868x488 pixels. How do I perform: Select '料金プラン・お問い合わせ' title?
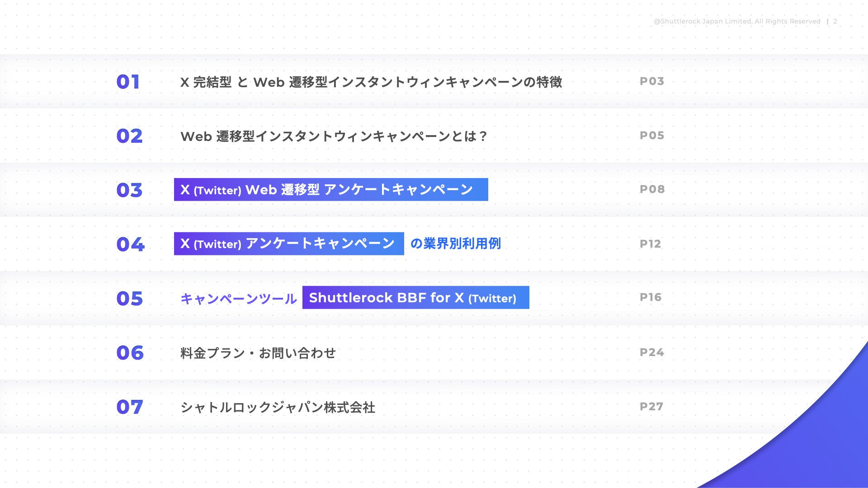coord(258,353)
